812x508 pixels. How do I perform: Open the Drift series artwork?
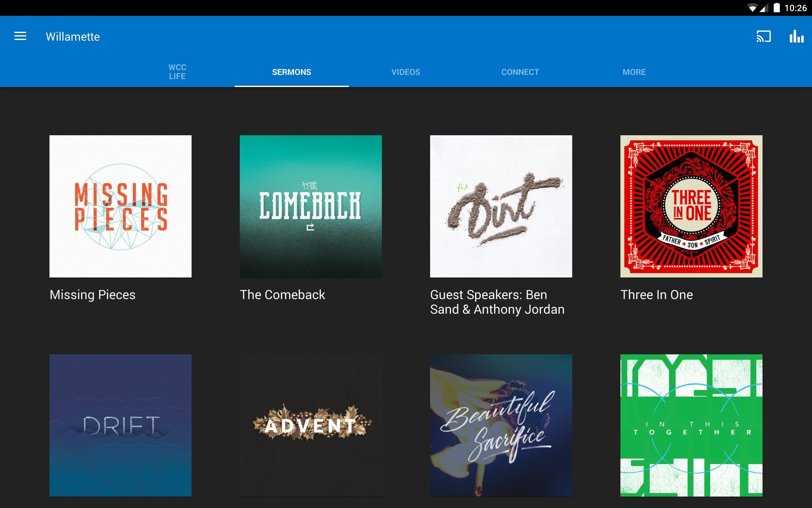tap(121, 425)
